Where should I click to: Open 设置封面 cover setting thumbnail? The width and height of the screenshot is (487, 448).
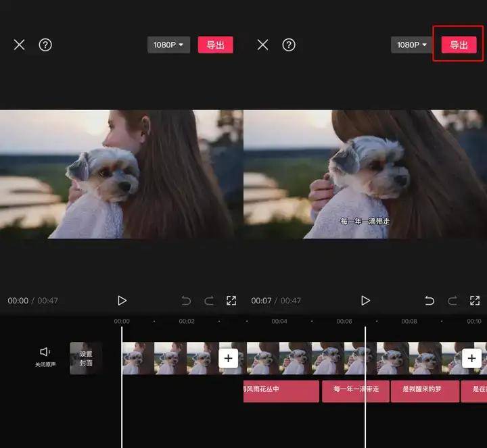coord(86,358)
